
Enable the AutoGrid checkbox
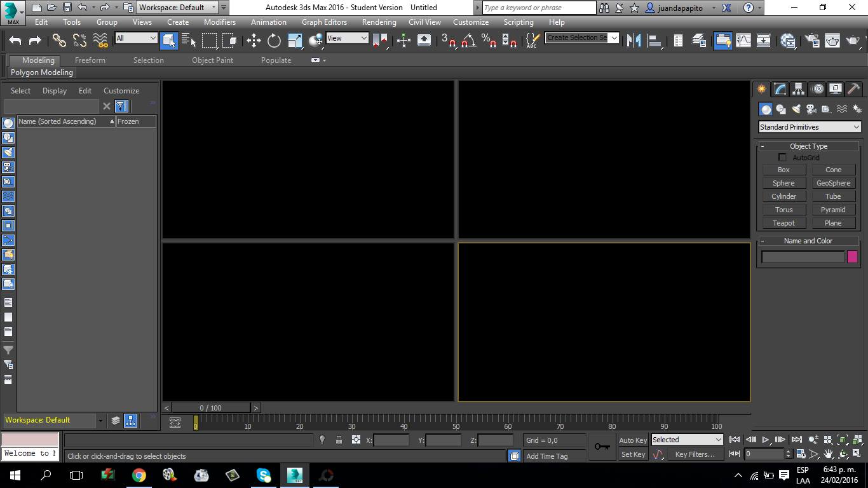pyautogui.click(x=782, y=158)
